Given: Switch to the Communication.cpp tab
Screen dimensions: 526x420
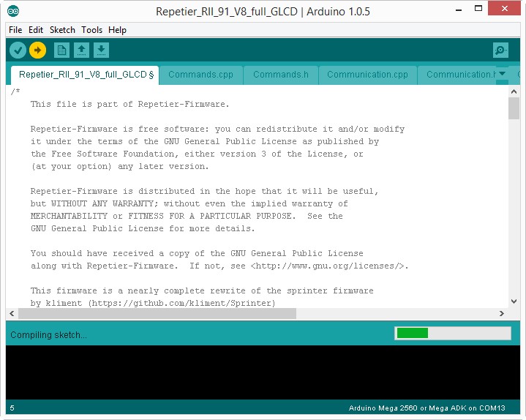Looking at the screenshot, I should coord(367,75).
